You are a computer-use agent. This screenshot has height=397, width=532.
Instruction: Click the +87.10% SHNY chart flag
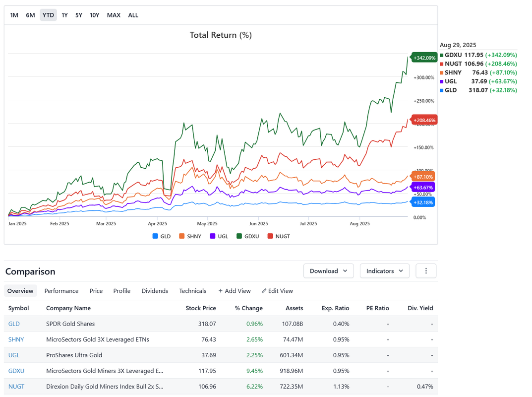pos(423,177)
